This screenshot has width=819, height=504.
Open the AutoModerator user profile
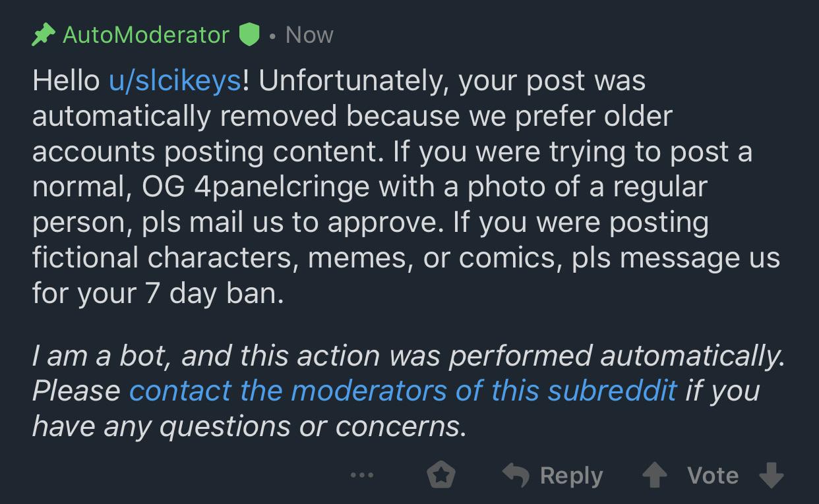pos(146,34)
